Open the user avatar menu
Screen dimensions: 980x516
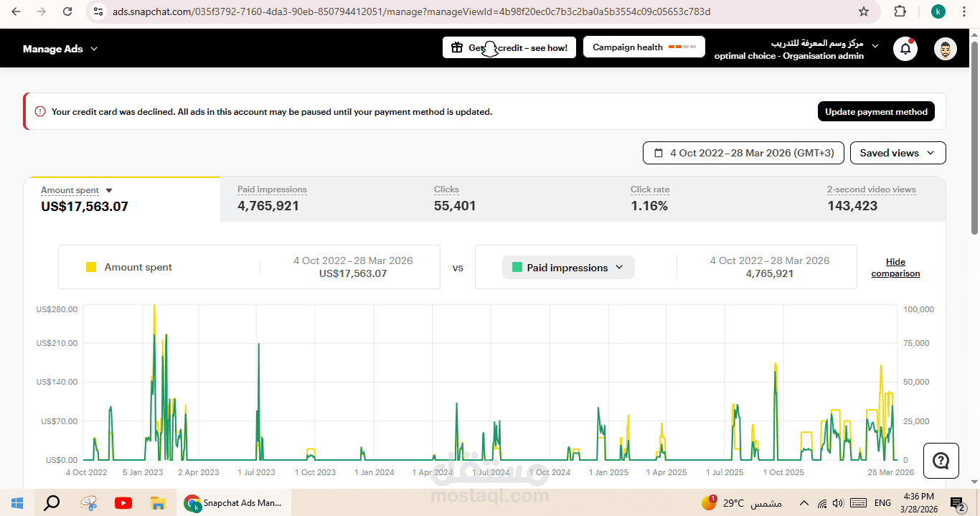tap(946, 49)
